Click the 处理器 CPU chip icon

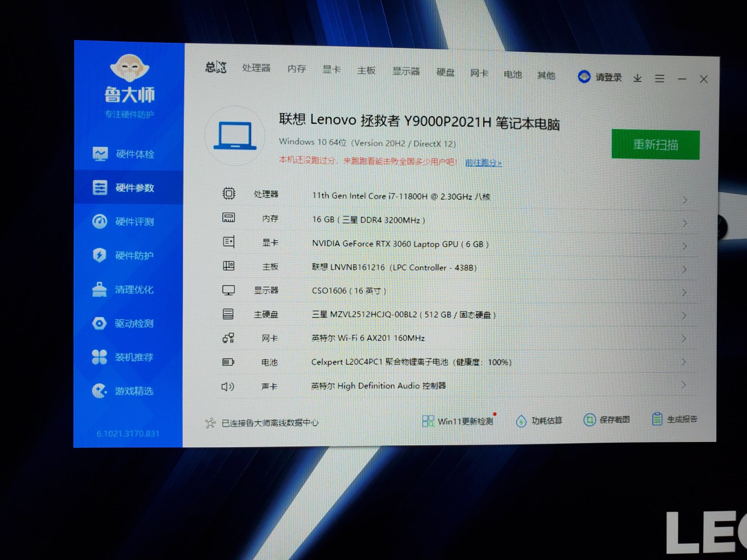[229, 193]
